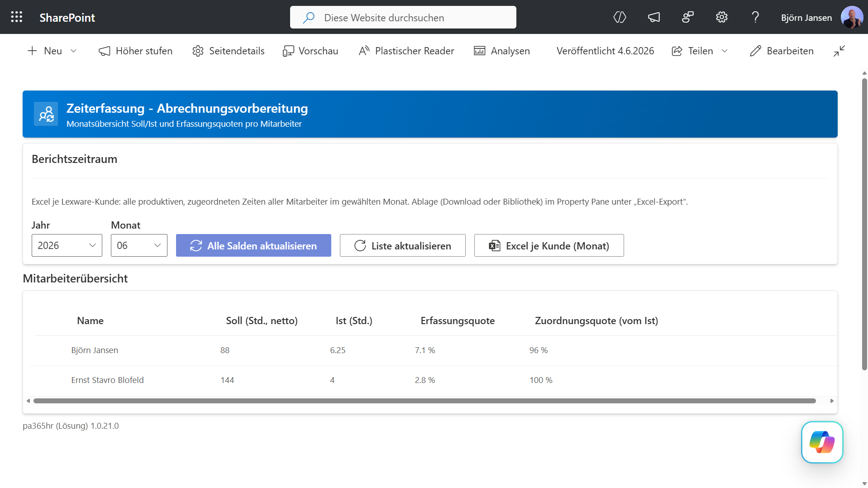Viewport: 868px width, 488px height.
Task: Launch Plastischer Reader
Action: click(406, 51)
